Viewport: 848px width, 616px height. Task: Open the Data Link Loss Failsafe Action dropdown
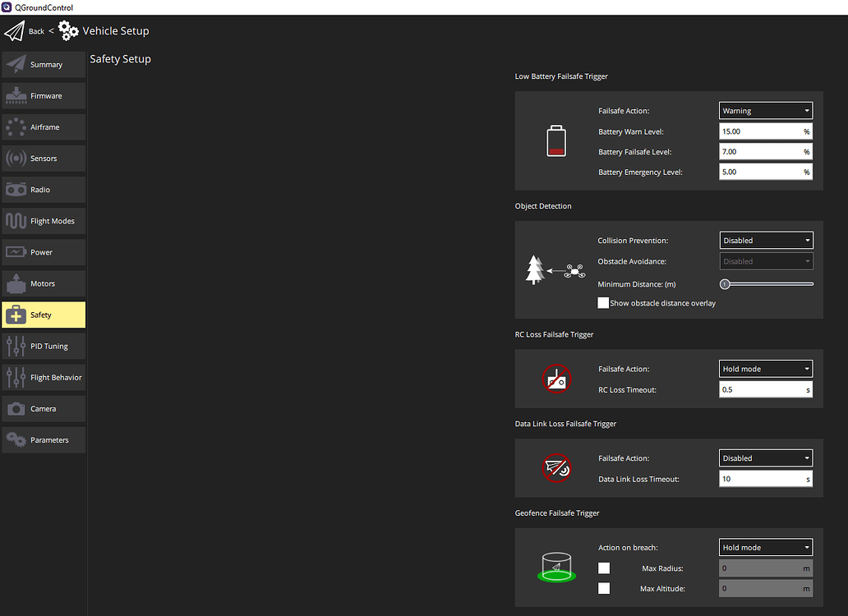click(765, 457)
